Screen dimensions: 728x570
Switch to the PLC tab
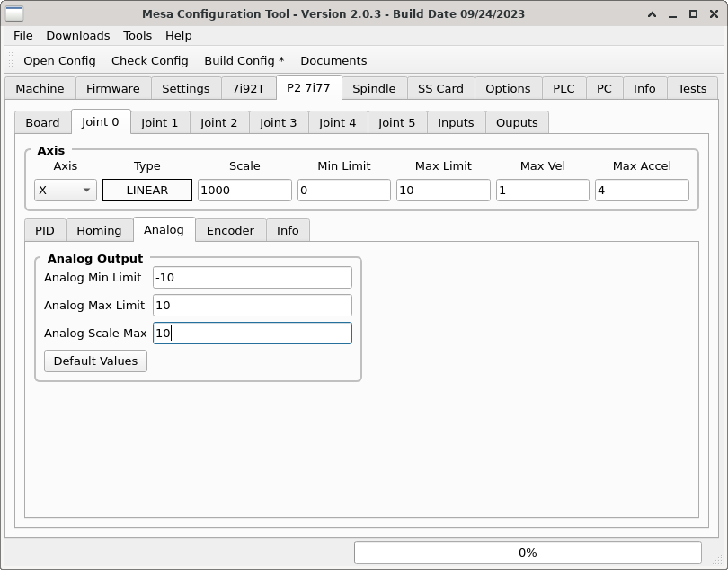(564, 88)
